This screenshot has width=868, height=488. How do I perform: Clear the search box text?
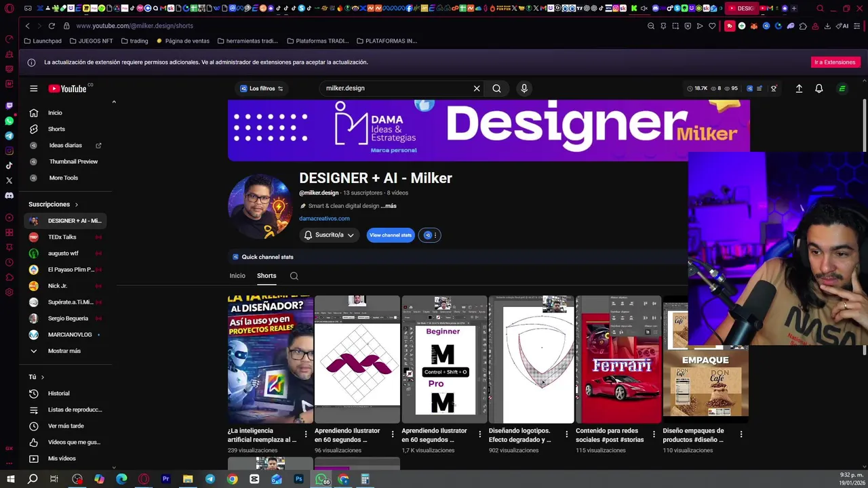(477, 88)
